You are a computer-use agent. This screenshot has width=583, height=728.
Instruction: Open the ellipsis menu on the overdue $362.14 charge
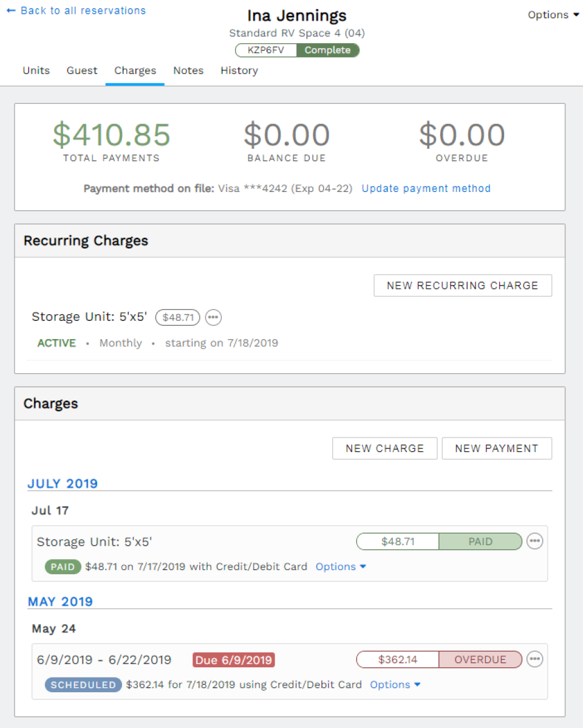[x=534, y=659]
